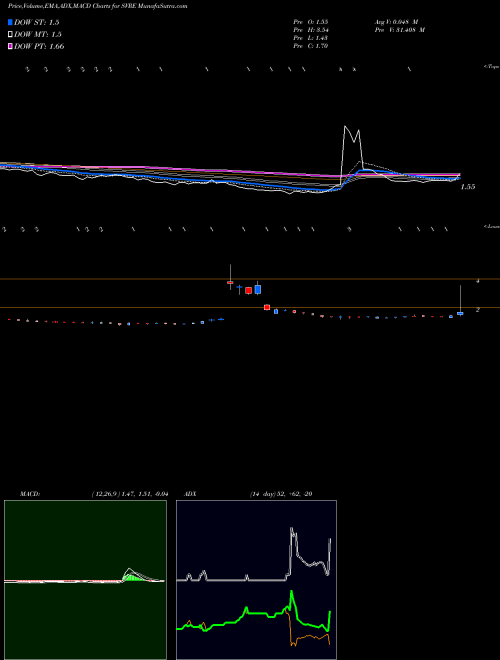
Task: Click the white ADX line peak
Action: 292,530
